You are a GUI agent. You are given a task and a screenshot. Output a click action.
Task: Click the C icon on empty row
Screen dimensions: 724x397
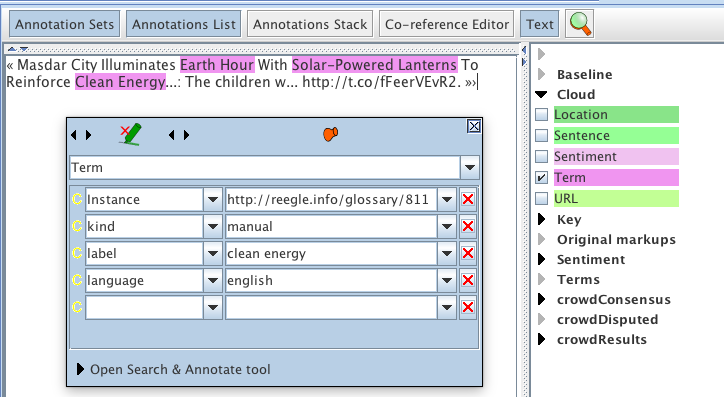[x=77, y=307]
